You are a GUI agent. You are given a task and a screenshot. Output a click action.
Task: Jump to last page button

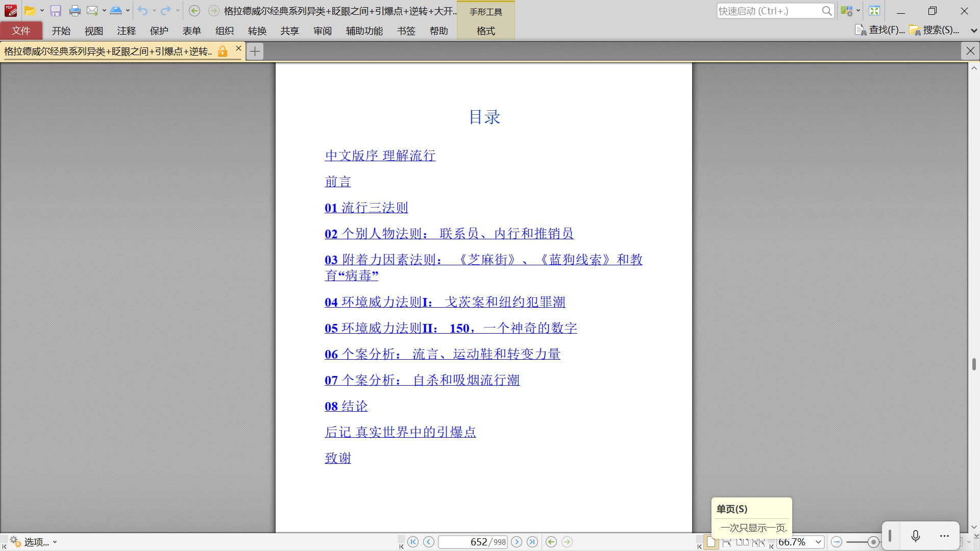tap(532, 542)
